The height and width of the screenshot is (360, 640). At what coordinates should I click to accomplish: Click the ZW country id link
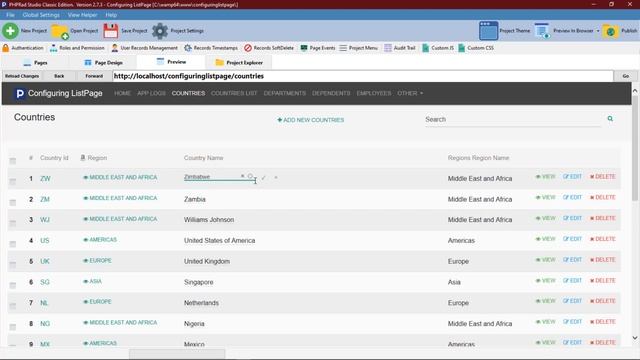(45, 179)
